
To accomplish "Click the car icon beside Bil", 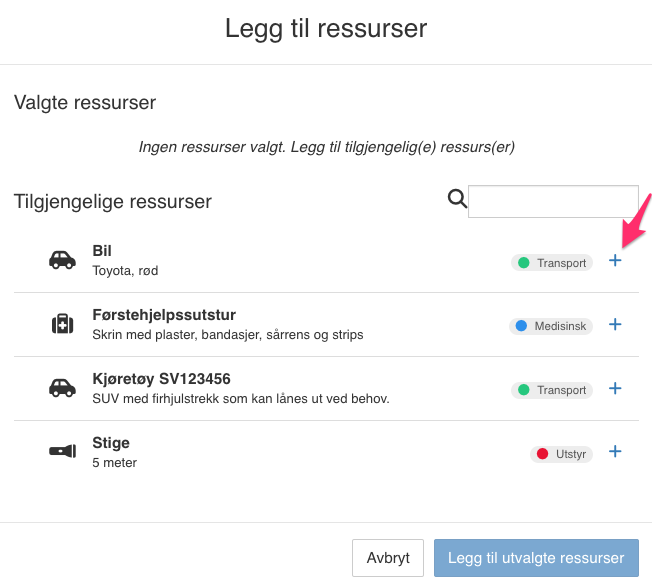I will click(62, 260).
